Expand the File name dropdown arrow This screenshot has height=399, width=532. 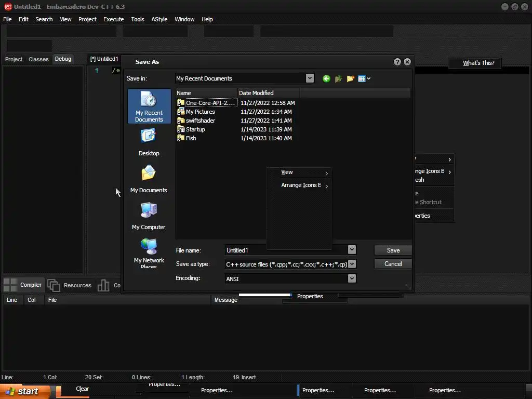(x=352, y=250)
